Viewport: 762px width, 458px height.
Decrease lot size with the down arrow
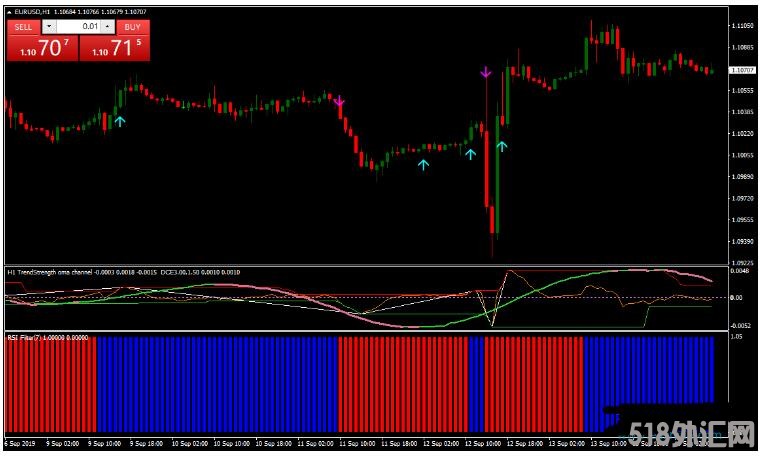click(x=49, y=27)
